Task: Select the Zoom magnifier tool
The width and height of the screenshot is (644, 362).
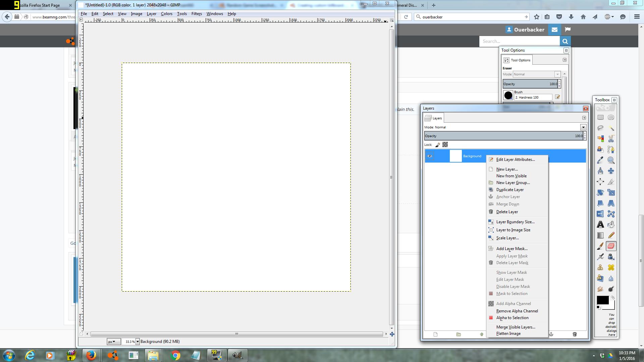Action: (x=611, y=160)
